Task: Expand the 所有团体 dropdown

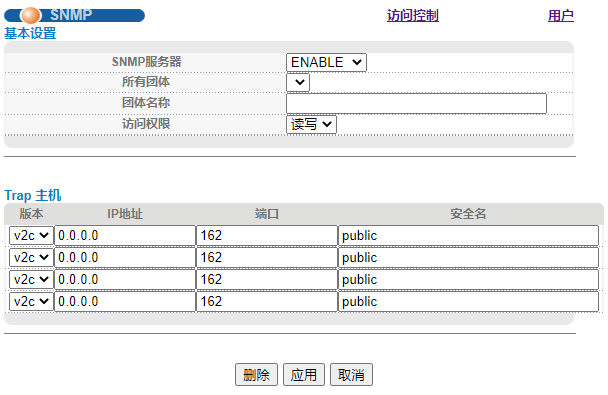Action: 298,83
